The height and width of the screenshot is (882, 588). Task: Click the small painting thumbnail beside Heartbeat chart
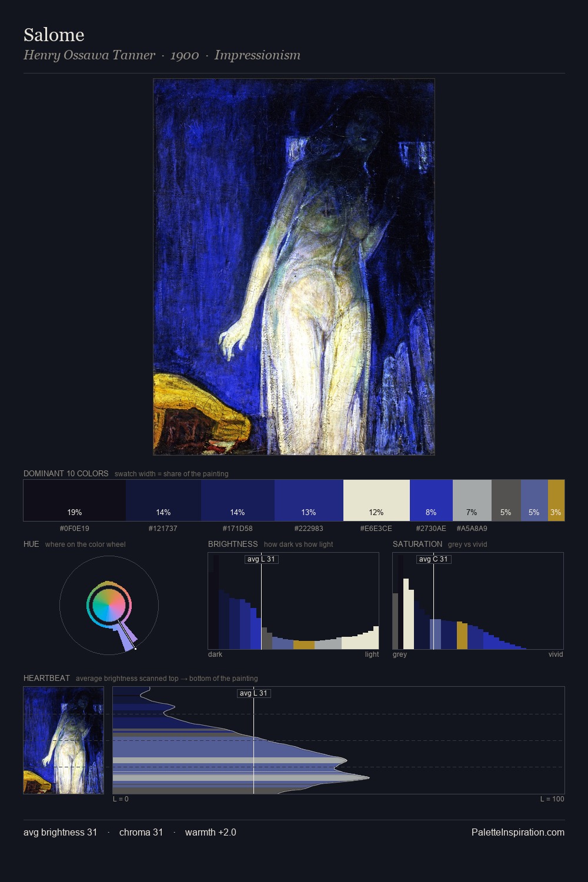[64, 740]
